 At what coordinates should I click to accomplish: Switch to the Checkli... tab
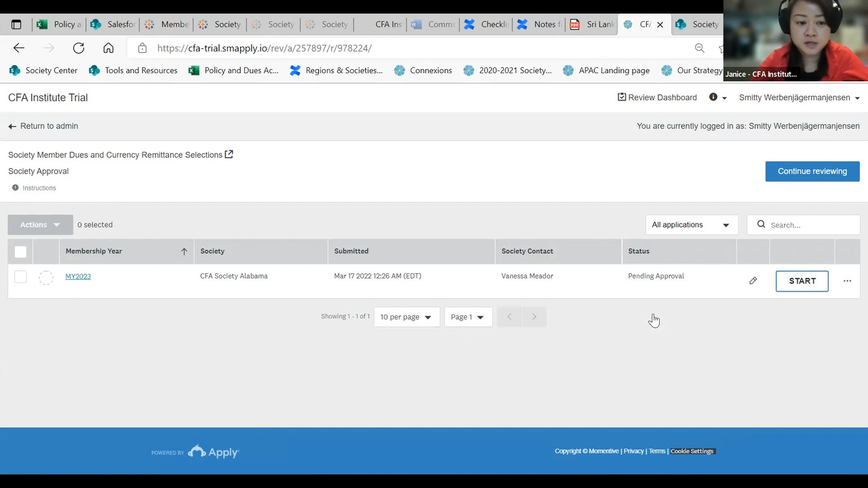coord(486,24)
